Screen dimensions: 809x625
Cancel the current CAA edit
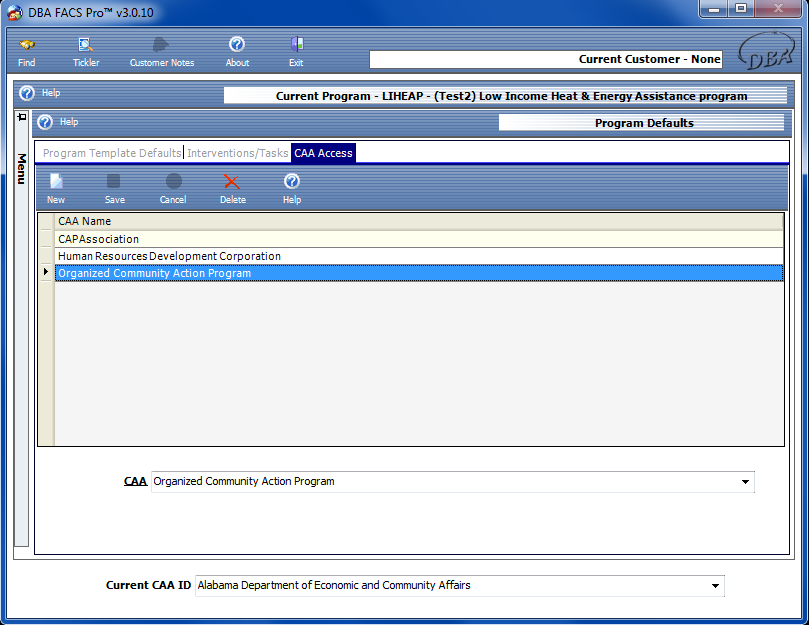point(173,189)
